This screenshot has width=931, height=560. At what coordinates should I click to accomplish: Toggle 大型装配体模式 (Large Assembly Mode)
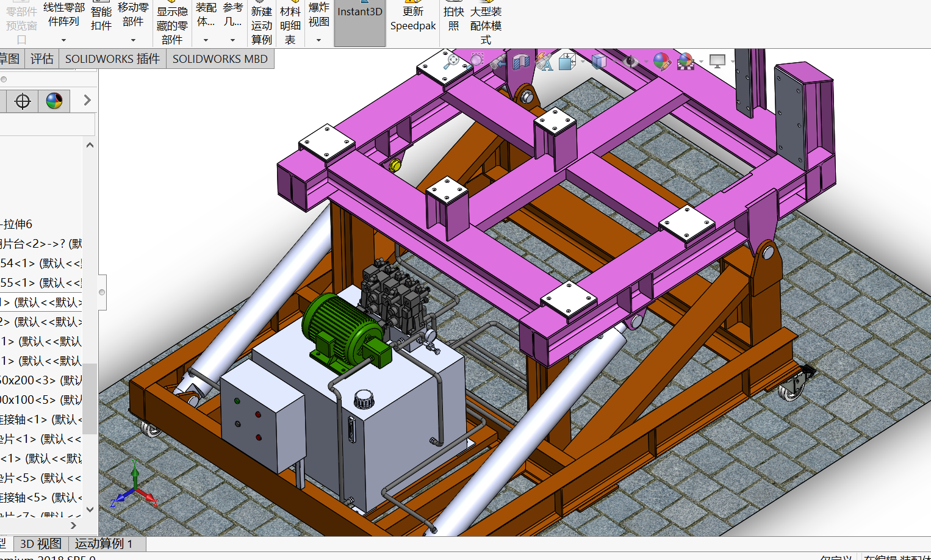pos(486,23)
